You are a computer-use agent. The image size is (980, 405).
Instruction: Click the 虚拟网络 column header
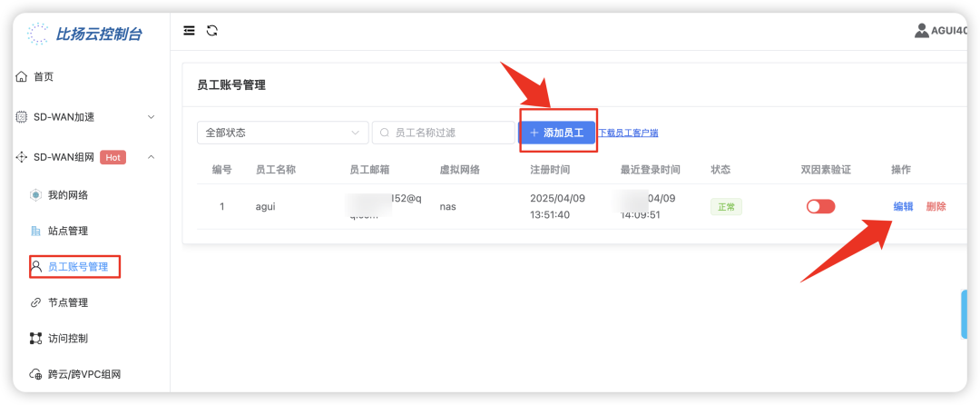pos(459,170)
